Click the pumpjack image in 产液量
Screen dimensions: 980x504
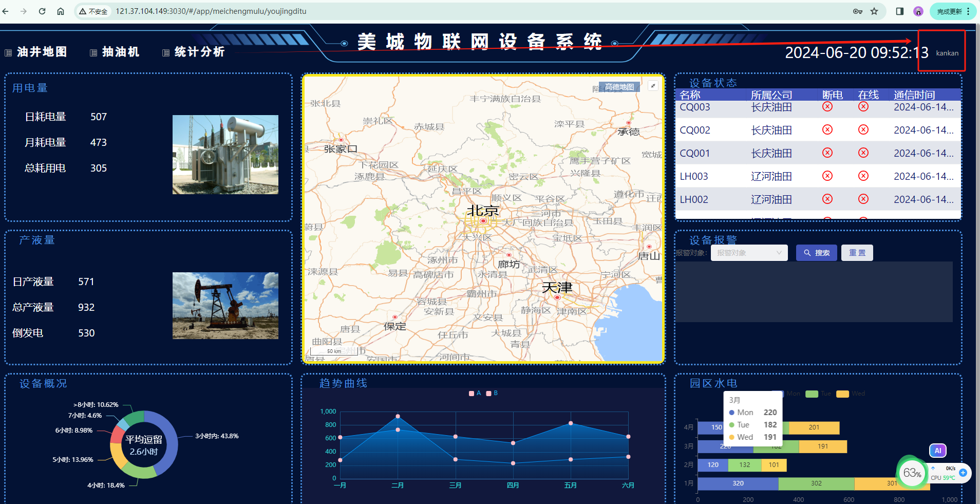[x=225, y=305]
